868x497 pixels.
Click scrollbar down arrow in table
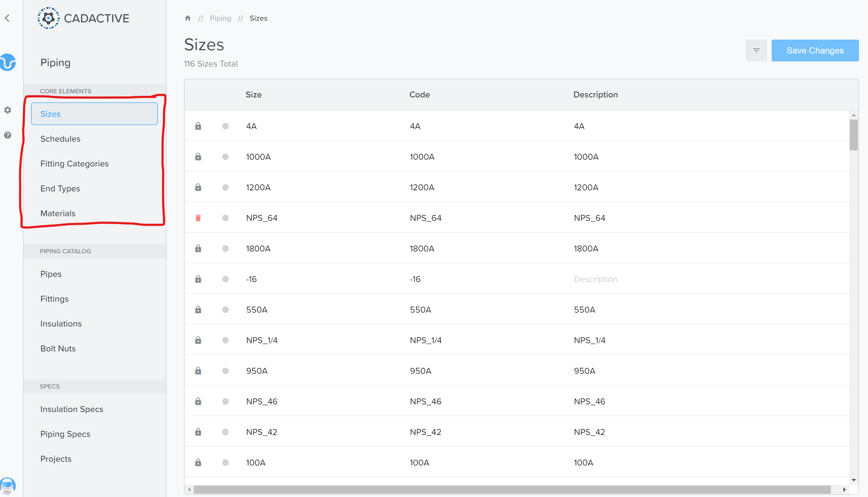853,480
